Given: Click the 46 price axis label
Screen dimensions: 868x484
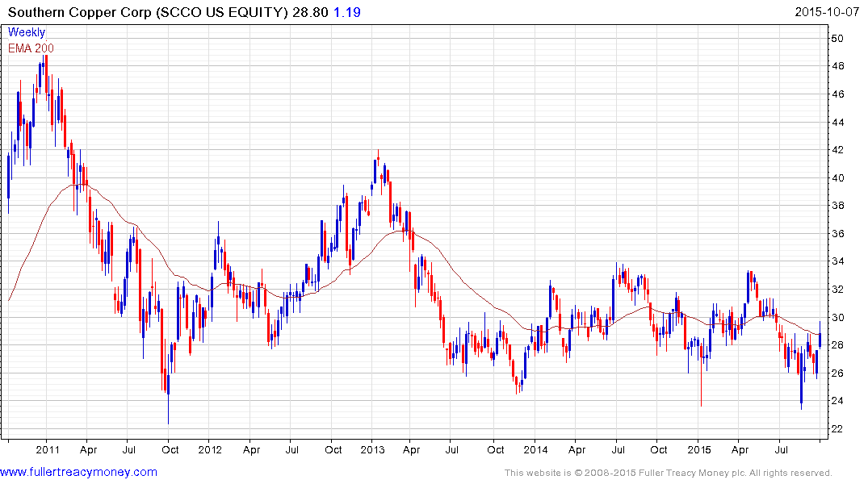Looking at the screenshot, I should (x=837, y=94).
